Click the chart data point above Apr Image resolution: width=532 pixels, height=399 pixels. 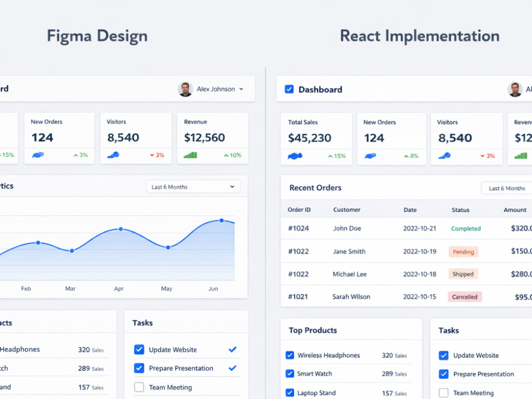pos(121,229)
